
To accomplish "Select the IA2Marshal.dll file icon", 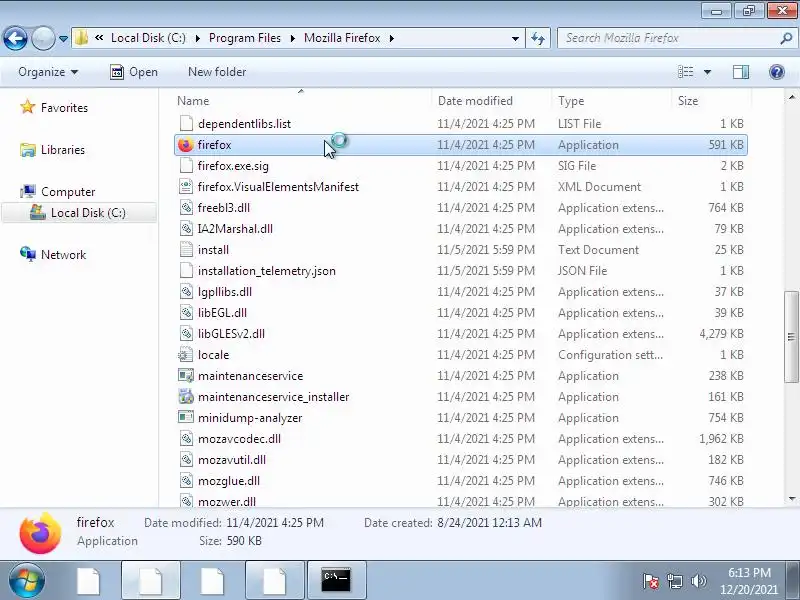I will [186, 229].
